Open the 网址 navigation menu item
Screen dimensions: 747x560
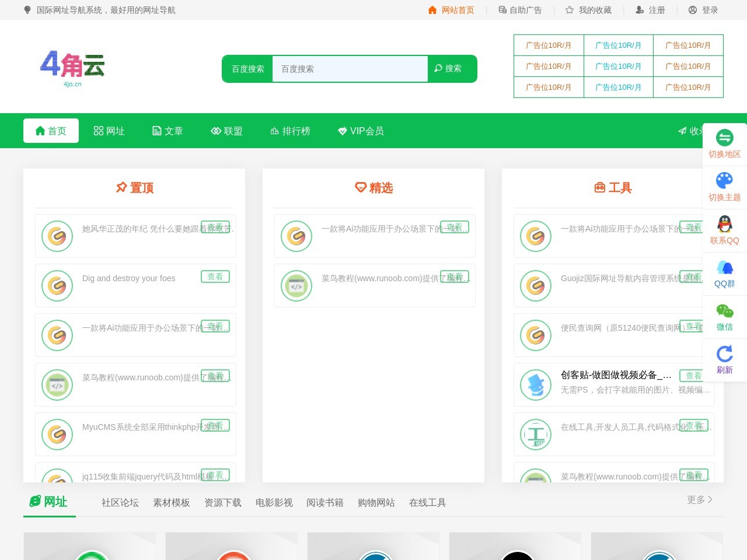(109, 131)
